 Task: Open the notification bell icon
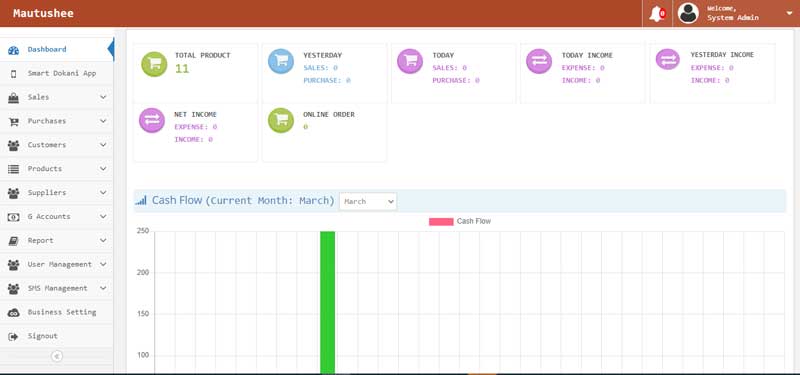tap(657, 14)
